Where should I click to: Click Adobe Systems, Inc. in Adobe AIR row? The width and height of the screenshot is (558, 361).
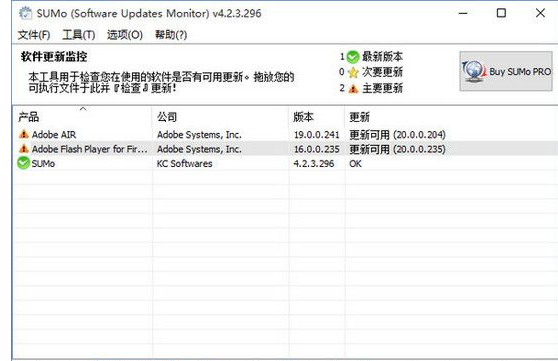point(199,135)
